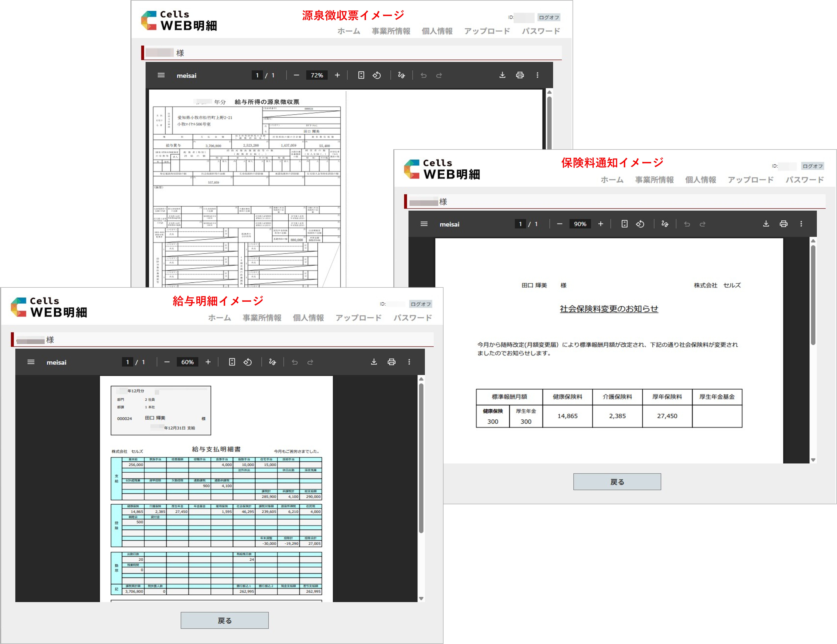Click ログオフ in the 源泉徴収票 window
The width and height of the screenshot is (837, 644).
click(548, 17)
